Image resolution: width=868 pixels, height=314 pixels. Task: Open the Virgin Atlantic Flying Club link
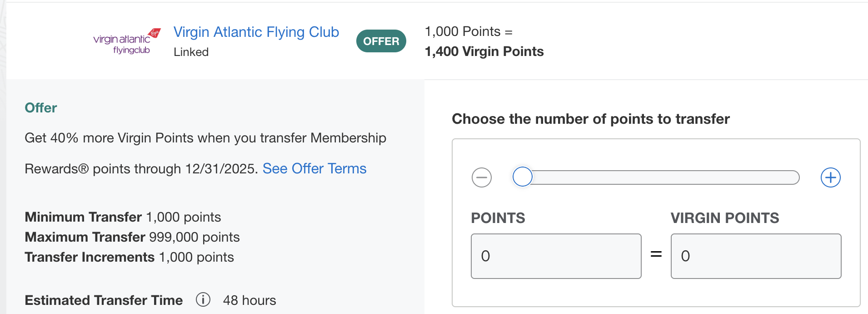256,32
